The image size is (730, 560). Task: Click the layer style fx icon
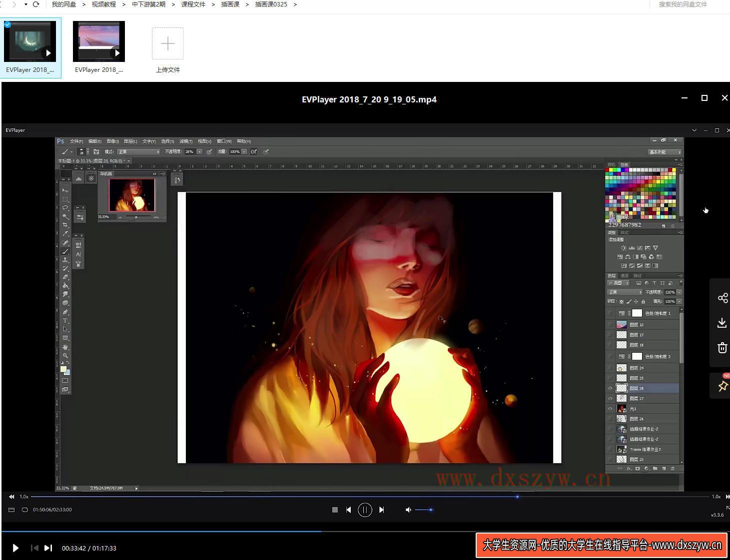point(629,469)
